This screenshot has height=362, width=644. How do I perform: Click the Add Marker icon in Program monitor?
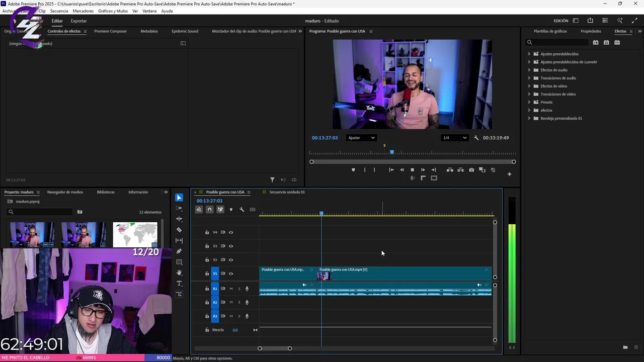[353, 170]
